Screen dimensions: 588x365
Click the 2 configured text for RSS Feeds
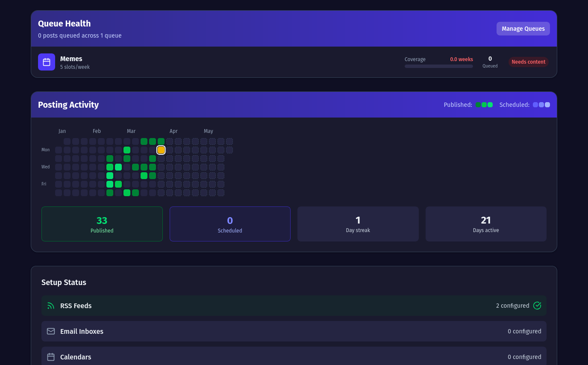pyautogui.click(x=513, y=306)
